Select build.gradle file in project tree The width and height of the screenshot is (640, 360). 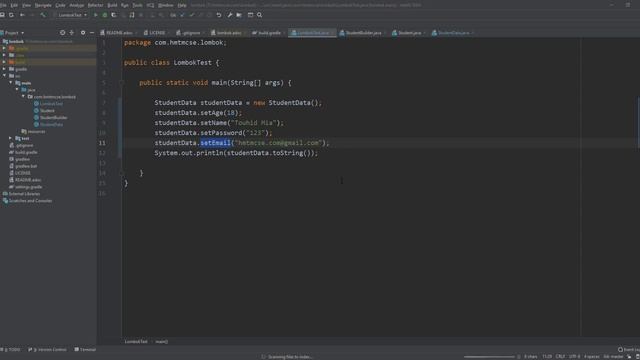23,152
